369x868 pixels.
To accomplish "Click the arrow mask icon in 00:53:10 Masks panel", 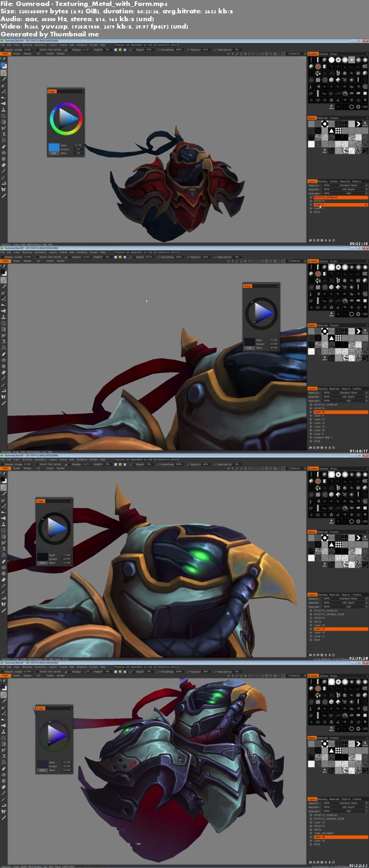I will pos(358,124).
